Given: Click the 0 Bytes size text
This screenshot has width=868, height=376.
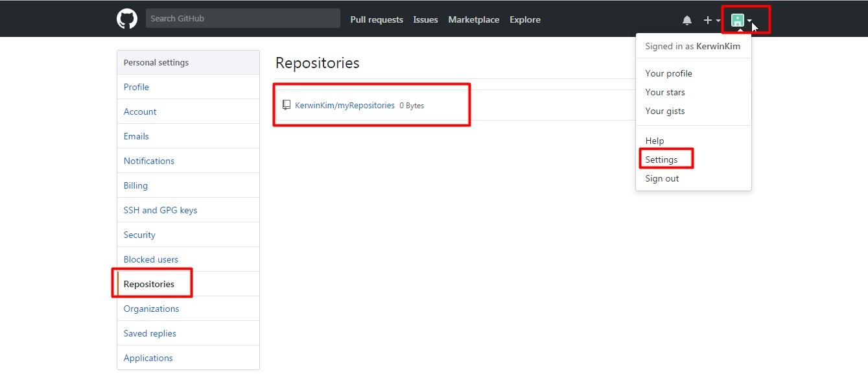Looking at the screenshot, I should point(412,106).
